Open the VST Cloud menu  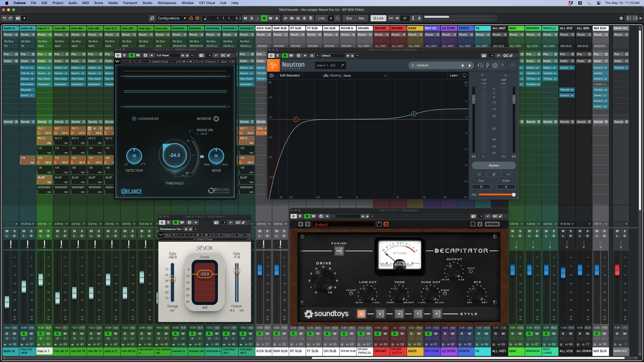tap(207, 3)
